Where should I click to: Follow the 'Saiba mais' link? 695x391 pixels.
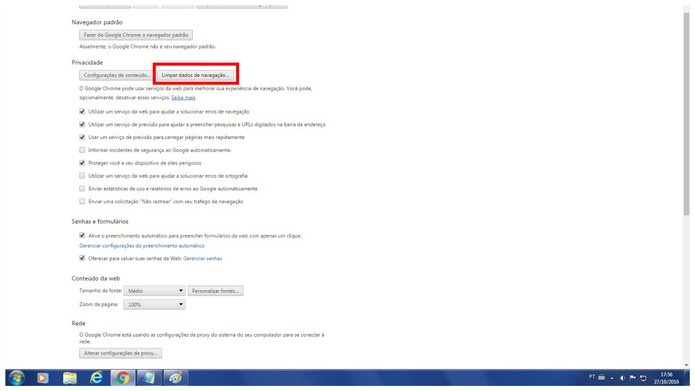coord(183,98)
